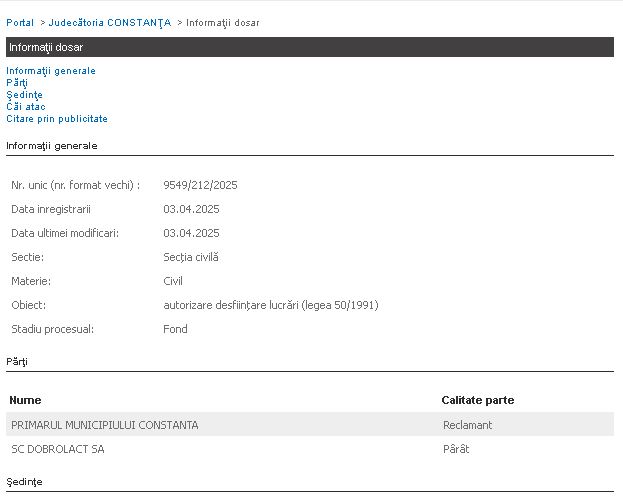Jump to Informaţii generale section link
This screenshot has height=501, width=623.
click(51, 71)
